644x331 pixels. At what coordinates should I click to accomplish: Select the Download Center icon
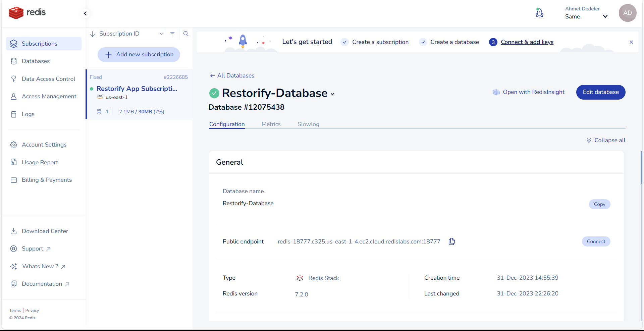(14, 231)
